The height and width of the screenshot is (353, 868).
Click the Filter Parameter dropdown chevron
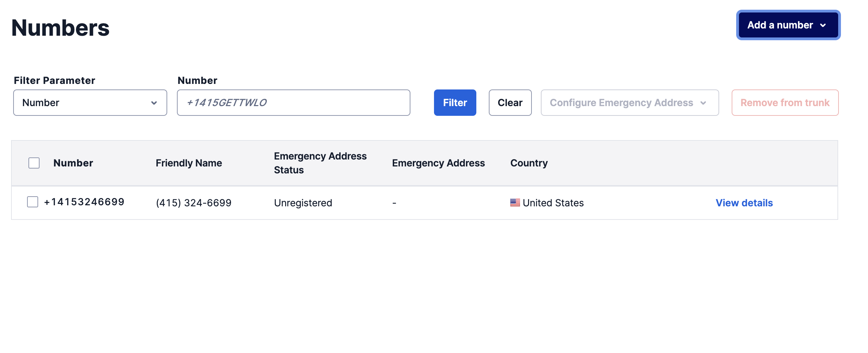click(154, 103)
